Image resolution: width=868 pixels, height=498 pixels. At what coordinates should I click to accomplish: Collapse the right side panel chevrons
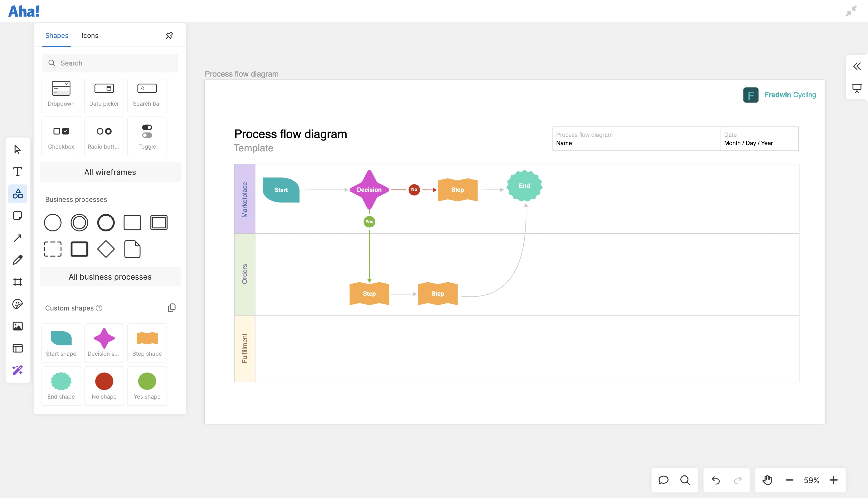tap(857, 66)
